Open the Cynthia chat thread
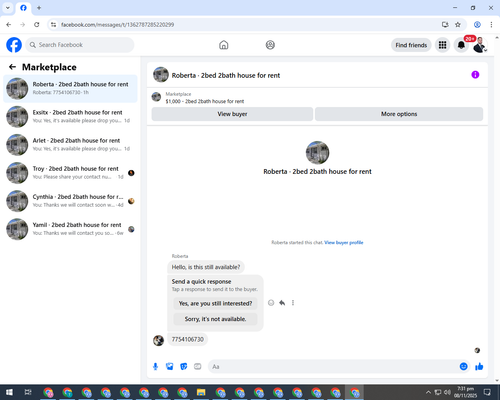The width and height of the screenshot is (500, 400). 70,201
